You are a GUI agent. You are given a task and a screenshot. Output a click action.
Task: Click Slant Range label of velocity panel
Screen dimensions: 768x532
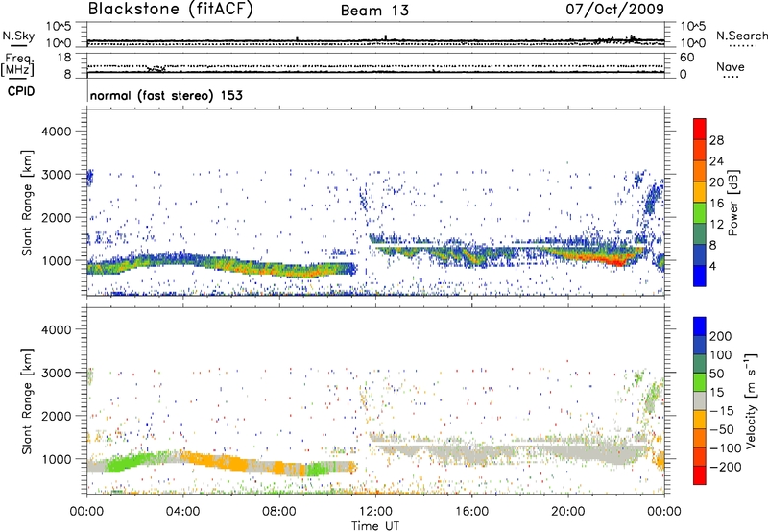27,401
